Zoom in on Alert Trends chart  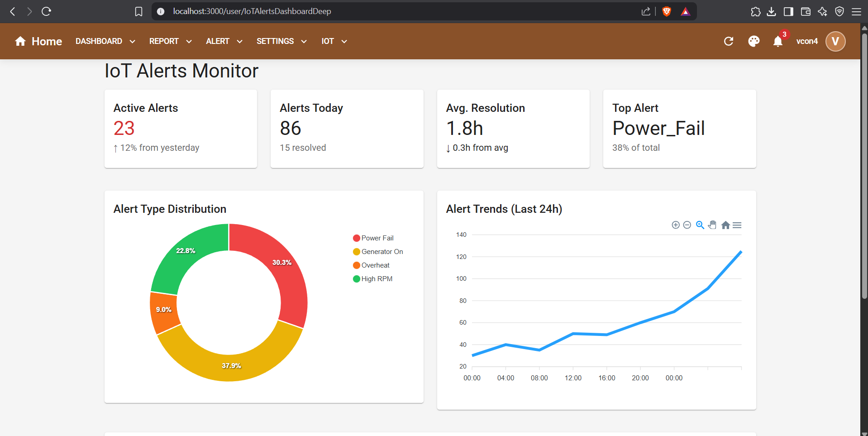[676, 225]
